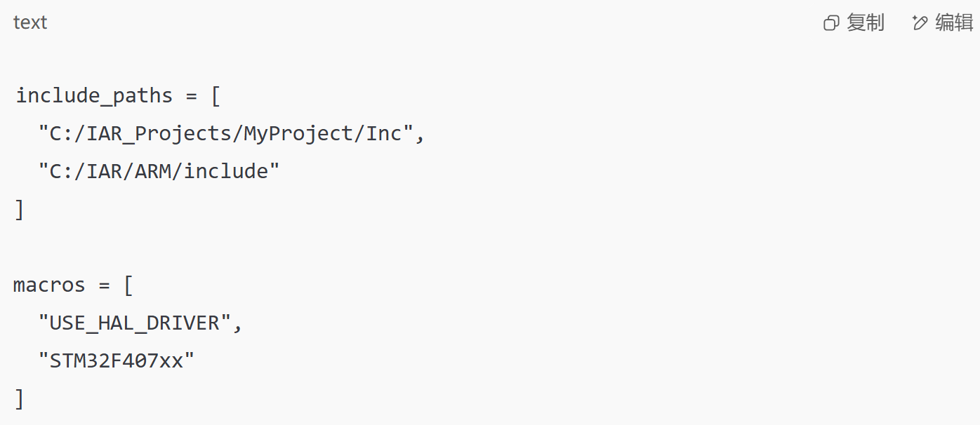Click the C:/IAR/ARM/include path string

159,171
